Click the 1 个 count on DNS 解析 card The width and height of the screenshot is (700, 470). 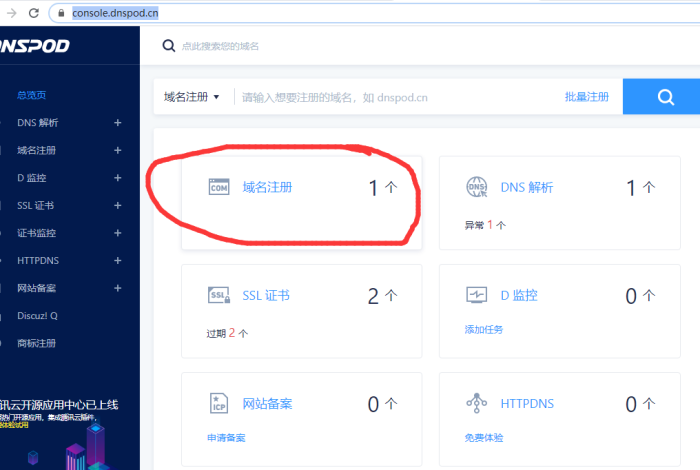[641, 187]
